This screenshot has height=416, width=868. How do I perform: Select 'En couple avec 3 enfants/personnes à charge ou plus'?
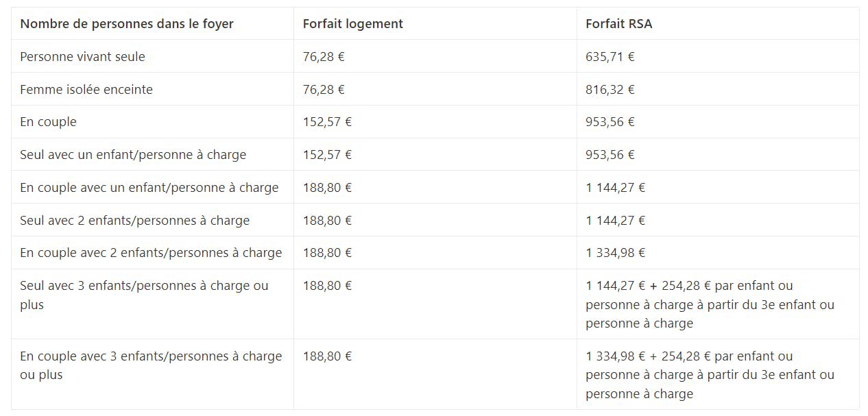[x=151, y=366]
